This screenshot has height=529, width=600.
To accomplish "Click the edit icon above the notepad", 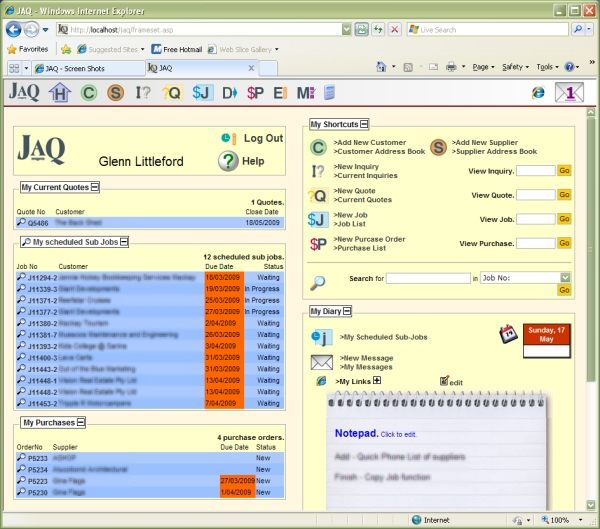I will [444, 381].
